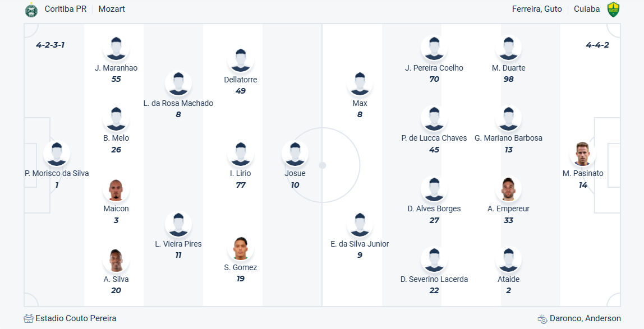Click the Cuiaba 4-4-2 formation label
644x329 pixels.
tap(597, 45)
